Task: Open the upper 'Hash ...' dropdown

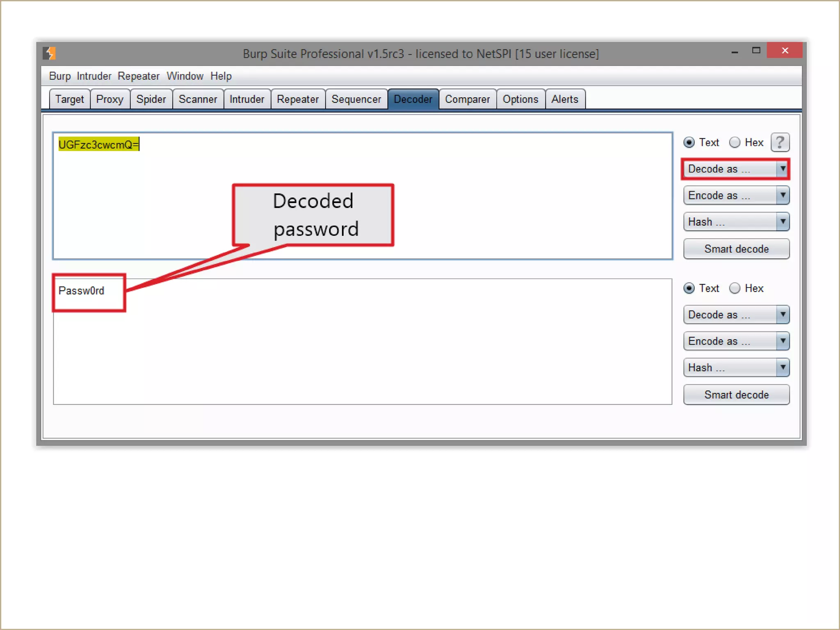Action: pos(736,222)
